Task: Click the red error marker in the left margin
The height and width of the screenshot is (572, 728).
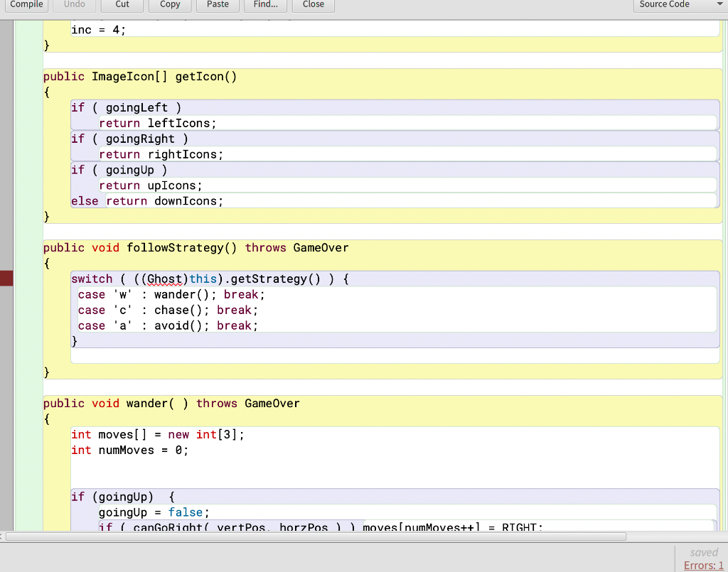Action: click(6, 279)
